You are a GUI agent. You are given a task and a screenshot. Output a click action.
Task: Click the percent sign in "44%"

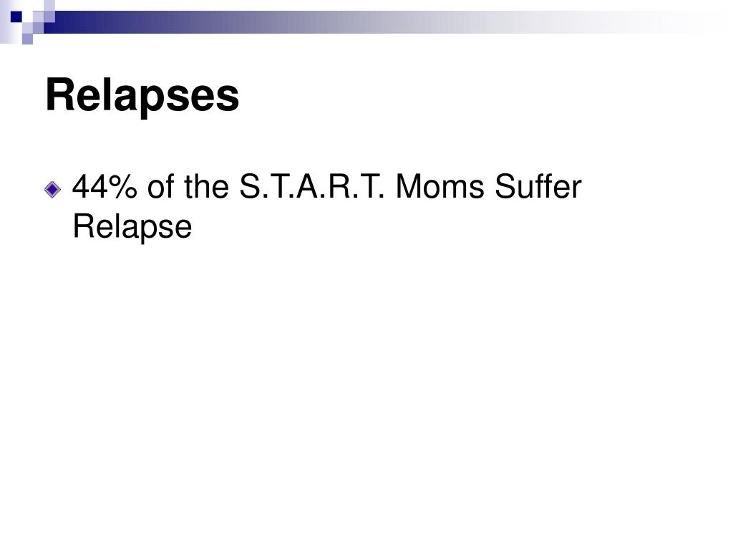coord(123,187)
